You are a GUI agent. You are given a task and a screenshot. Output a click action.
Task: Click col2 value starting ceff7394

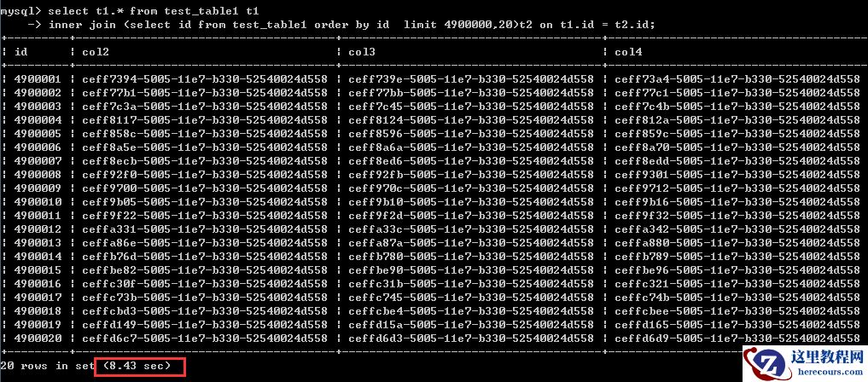click(204, 79)
